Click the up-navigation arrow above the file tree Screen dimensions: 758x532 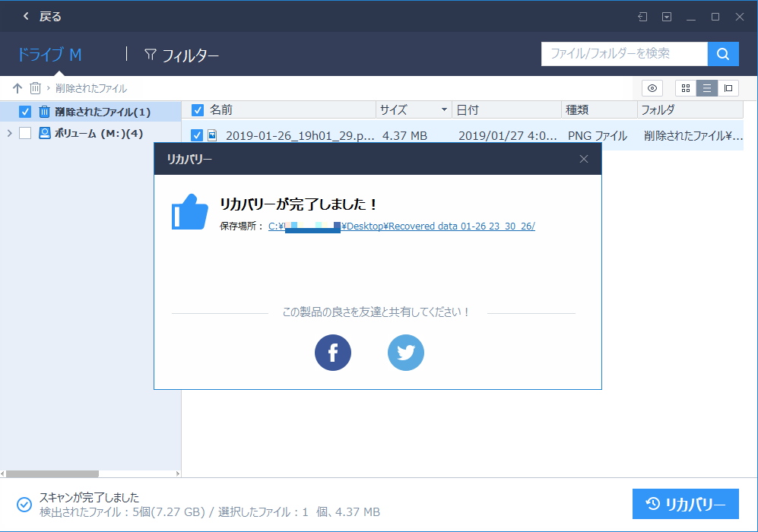[x=17, y=88]
